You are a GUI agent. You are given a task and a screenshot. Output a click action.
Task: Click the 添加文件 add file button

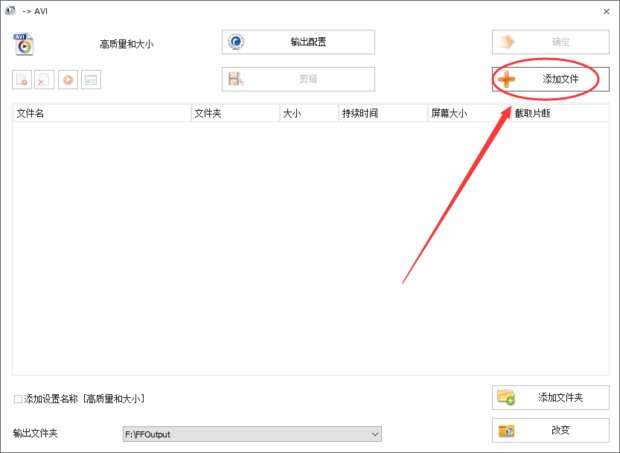pyautogui.click(x=550, y=79)
